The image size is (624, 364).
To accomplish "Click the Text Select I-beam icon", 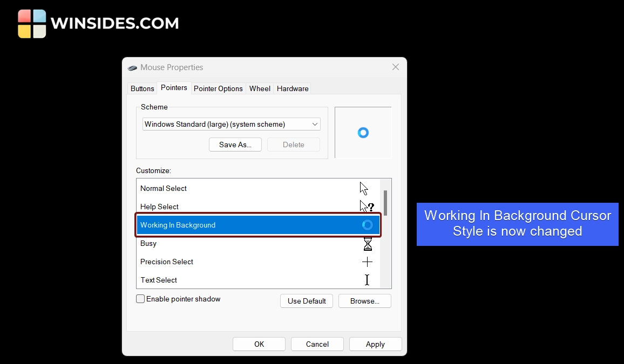I will point(367,280).
